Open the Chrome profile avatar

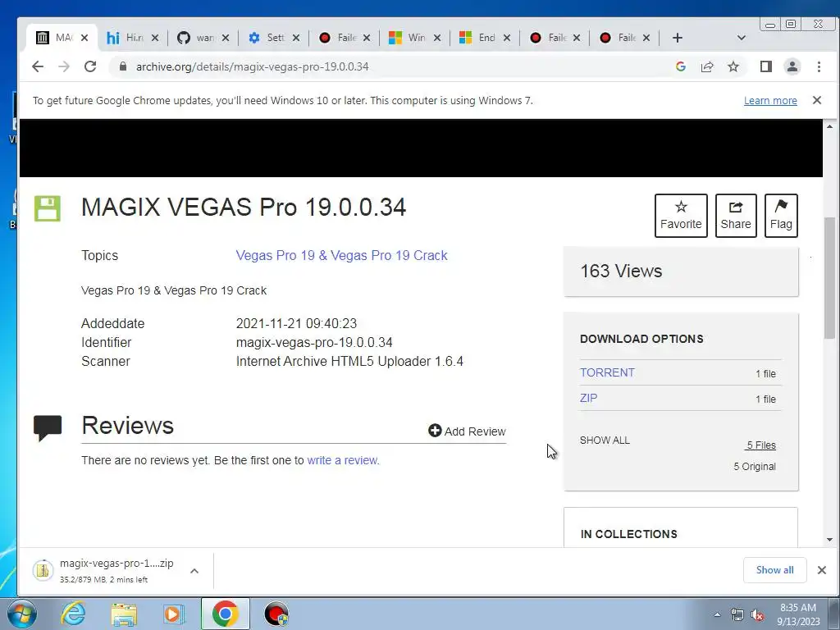[792, 66]
